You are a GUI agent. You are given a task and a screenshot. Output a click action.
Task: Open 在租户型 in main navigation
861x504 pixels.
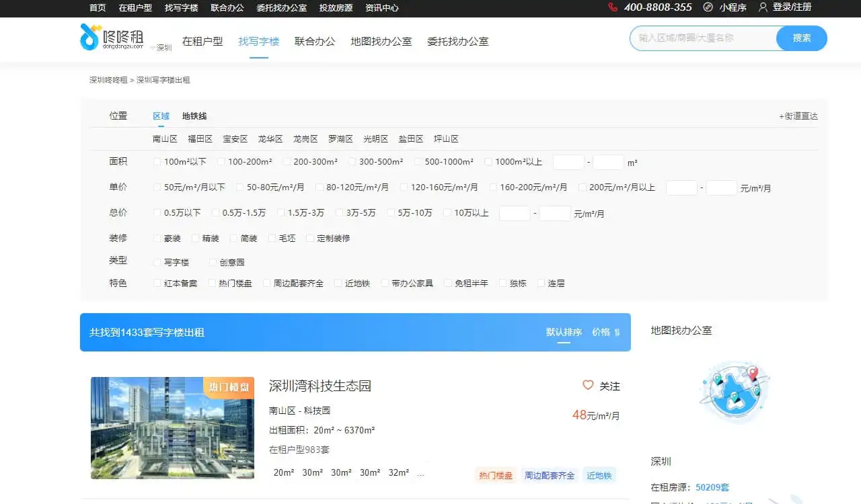202,41
